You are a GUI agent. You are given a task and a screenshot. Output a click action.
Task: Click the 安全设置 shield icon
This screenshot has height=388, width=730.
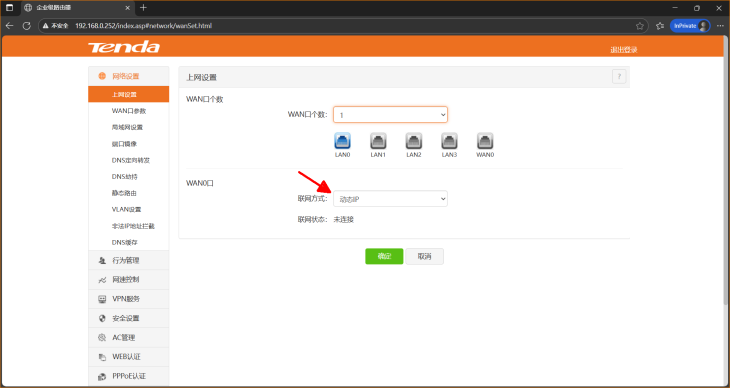pos(102,319)
